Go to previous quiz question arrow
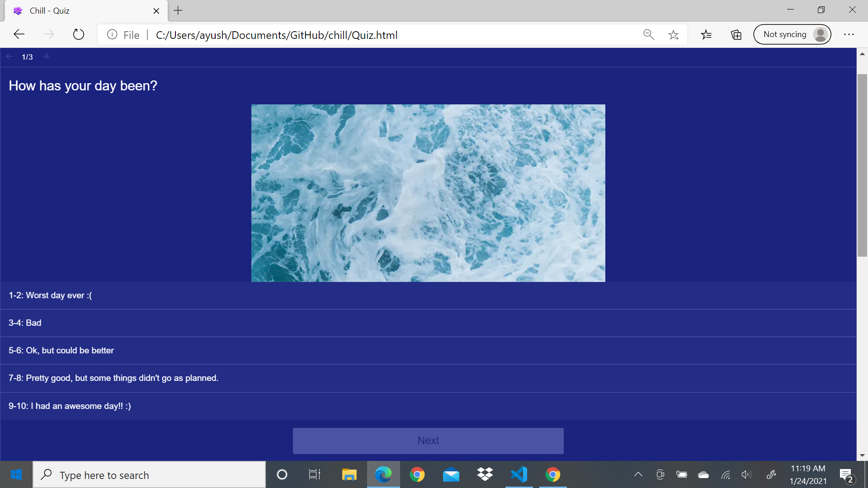The image size is (868, 488). tap(9, 56)
